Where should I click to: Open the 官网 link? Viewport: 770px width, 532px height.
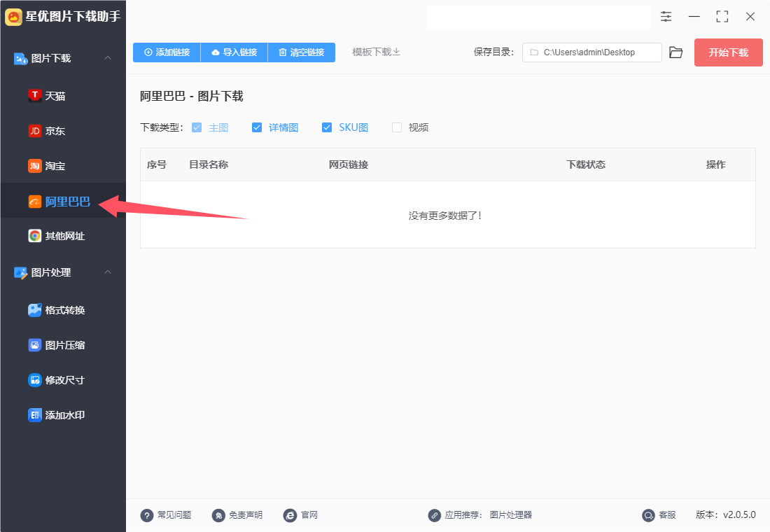pyautogui.click(x=300, y=514)
